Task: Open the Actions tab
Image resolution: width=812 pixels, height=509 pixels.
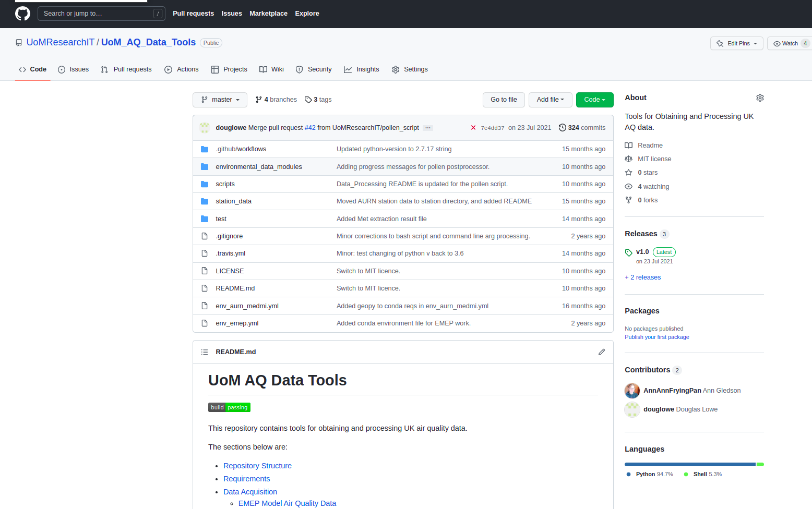Action: tap(182, 69)
